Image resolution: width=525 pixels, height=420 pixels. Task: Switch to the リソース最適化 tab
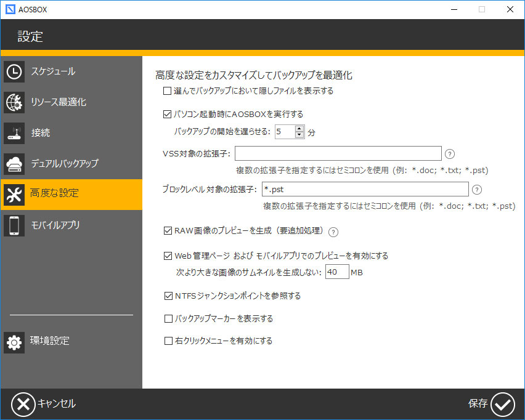click(x=71, y=102)
